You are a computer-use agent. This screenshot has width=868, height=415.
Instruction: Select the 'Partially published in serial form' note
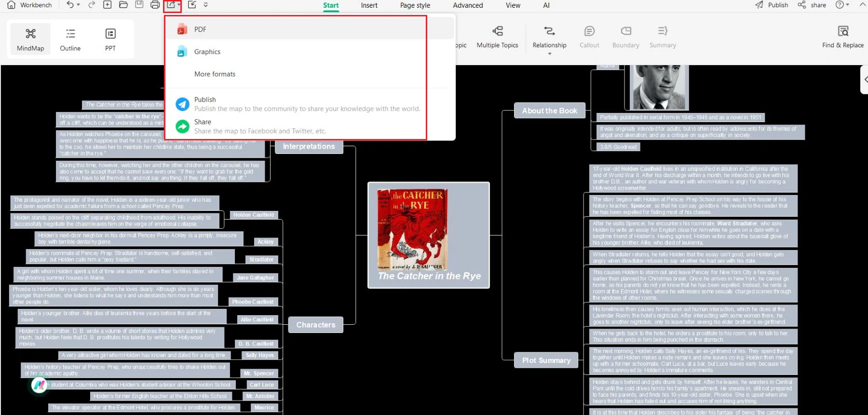click(x=680, y=117)
